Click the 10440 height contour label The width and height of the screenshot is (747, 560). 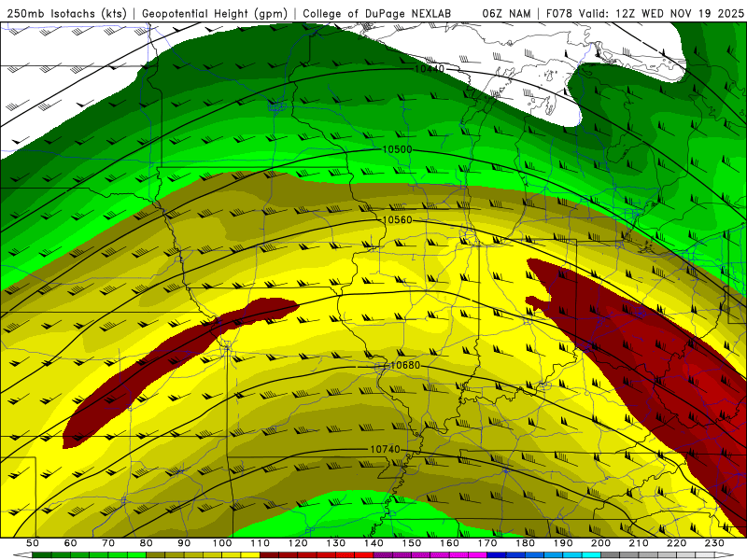tap(430, 68)
